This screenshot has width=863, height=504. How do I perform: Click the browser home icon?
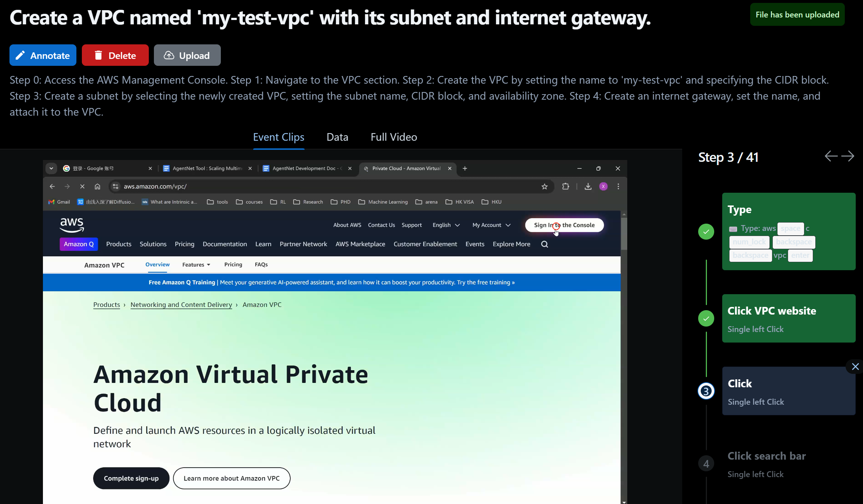click(x=98, y=187)
